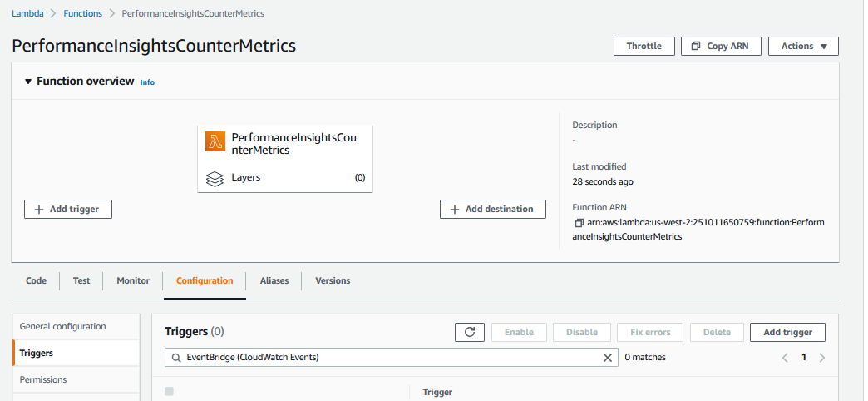Click the Throttle button
The width and height of the screenshot is (868, 401).
(644, 47)
